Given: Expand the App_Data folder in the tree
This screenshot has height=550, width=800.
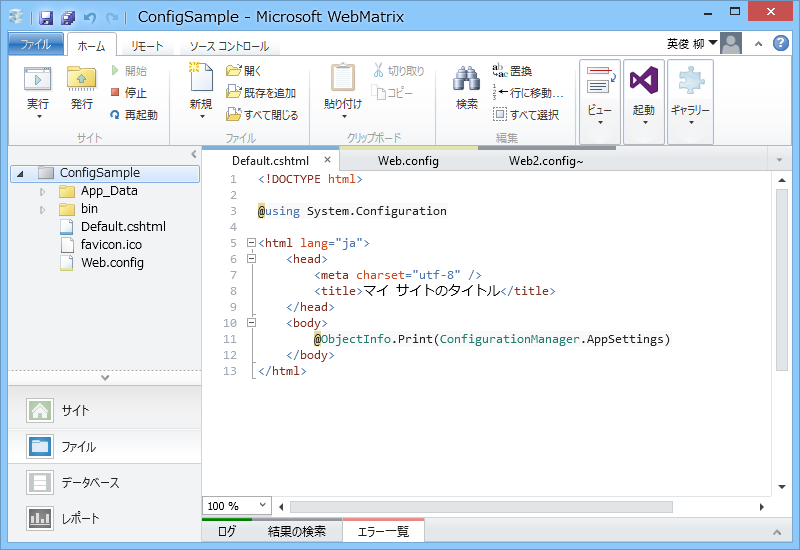Looking at the screenshot, I should (x=42, y=192).
